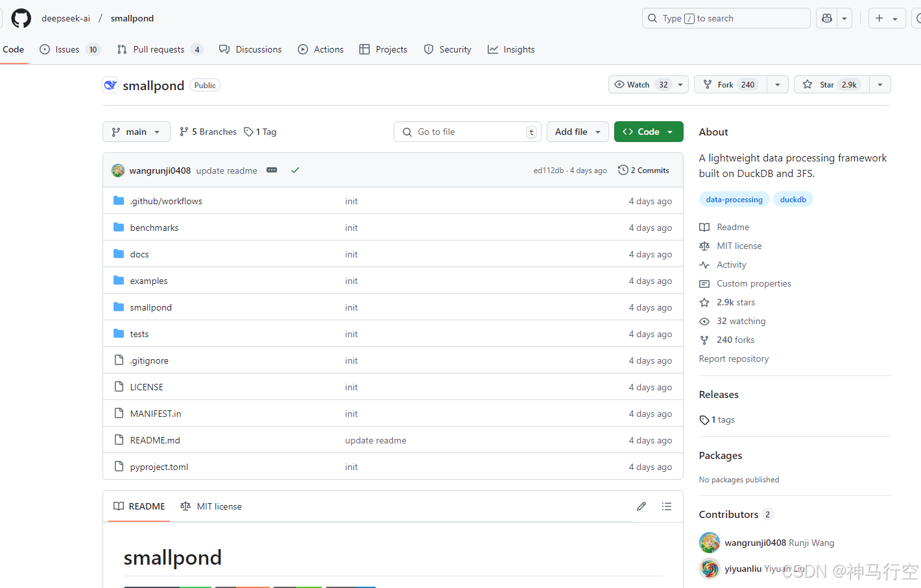Switch to the Pull requests tab
This screenshot has height=588, width=921.
click(x=160, y=49)
